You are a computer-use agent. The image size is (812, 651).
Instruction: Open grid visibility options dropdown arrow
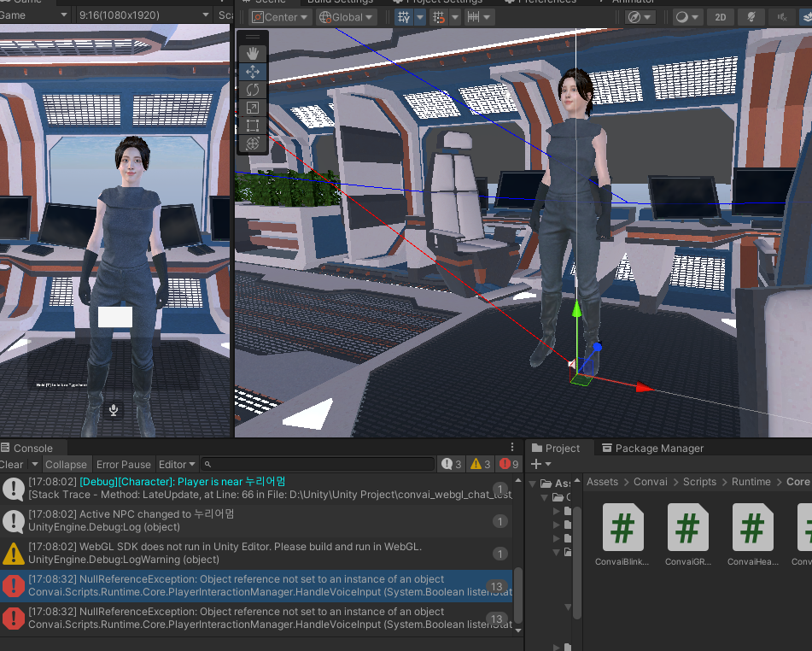[420, 17]
